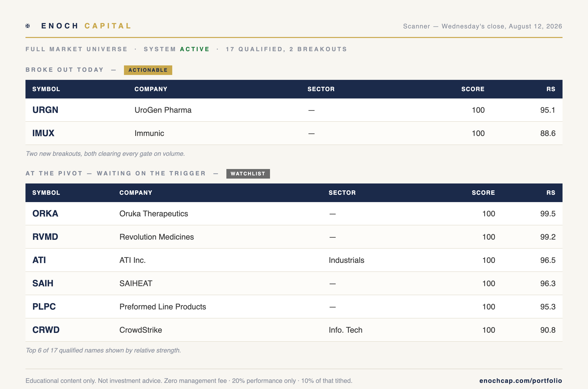588x389 pixels.
Task: Select the CRWD ticker symbol
Action: pyautogui.click(x=46, y=330)
